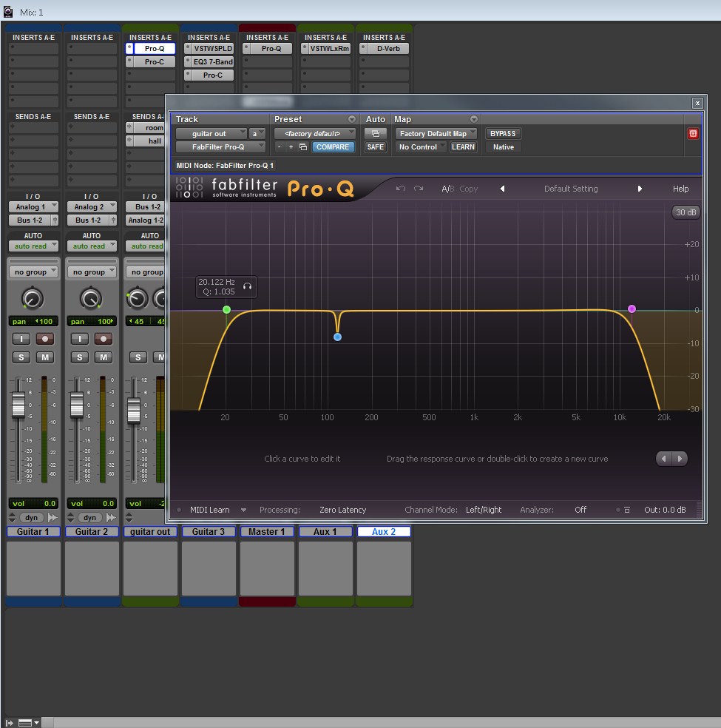The height and width of the screenshot is (728, 721).
Task: Open Guitar 2 Bus 1-2 output selector
Action: point(88,220)
